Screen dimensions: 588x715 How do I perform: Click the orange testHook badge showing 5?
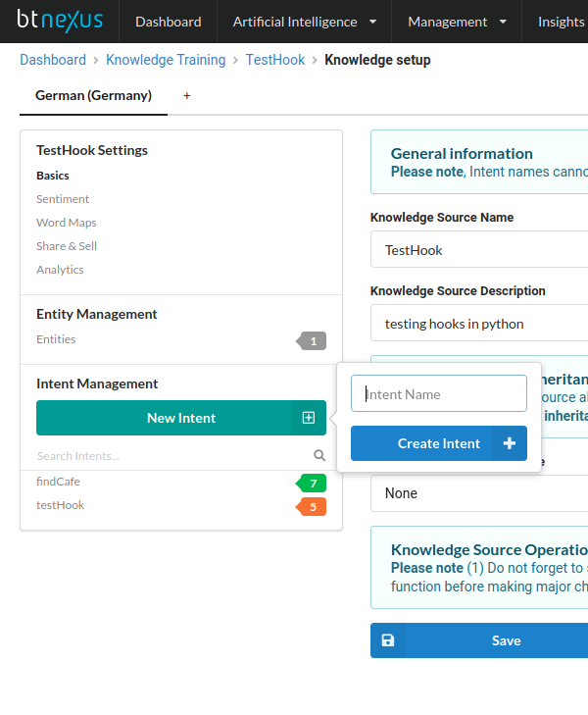(x=313, y=507)
